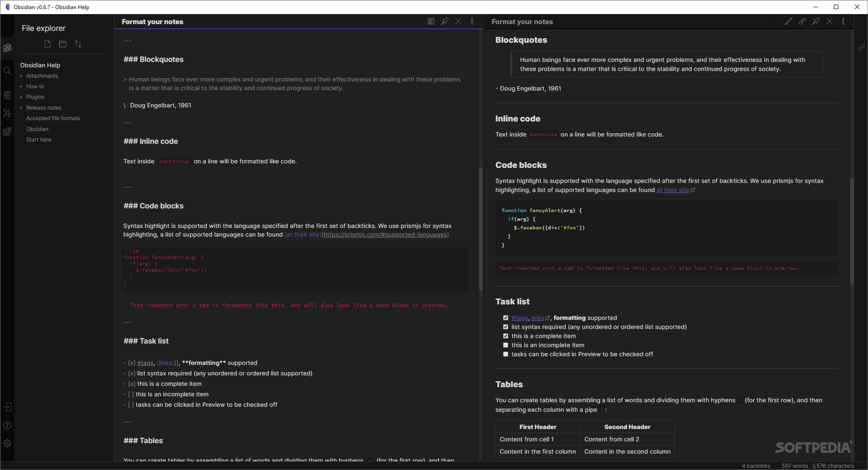Open the File explorer ribbon icon
This screenshot has height=470, width=868.
pos(7,48)
